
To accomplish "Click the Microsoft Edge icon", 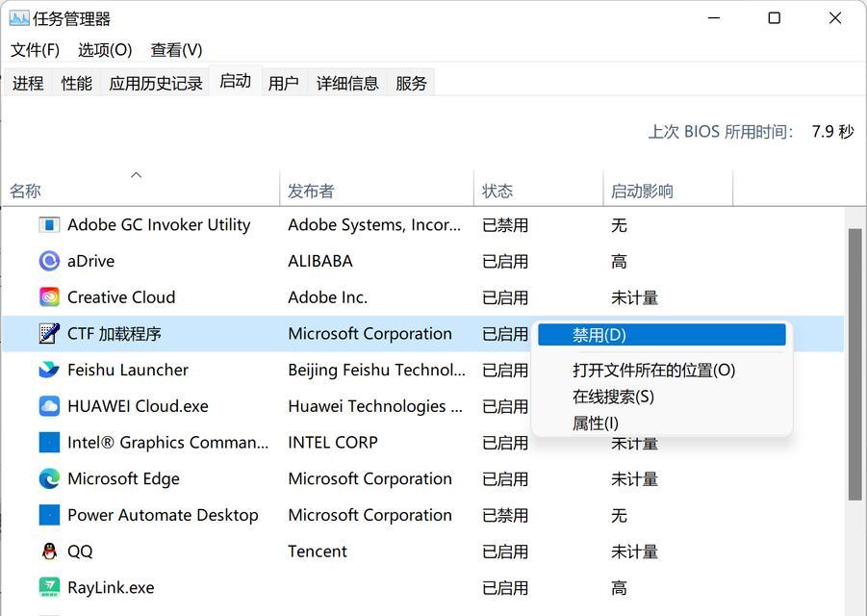I will click(x=49, y=479).
